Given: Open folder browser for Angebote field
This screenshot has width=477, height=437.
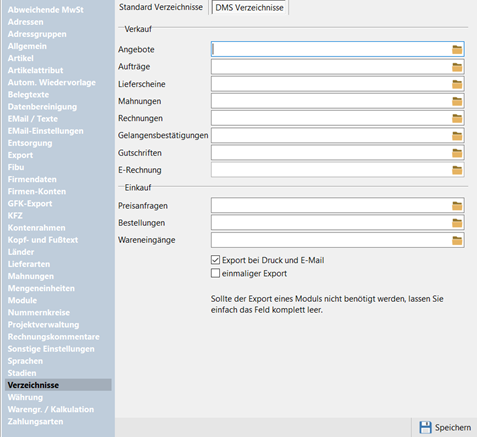Looking at the screenshot, I should pyautogui.click(x=457, y=50).
